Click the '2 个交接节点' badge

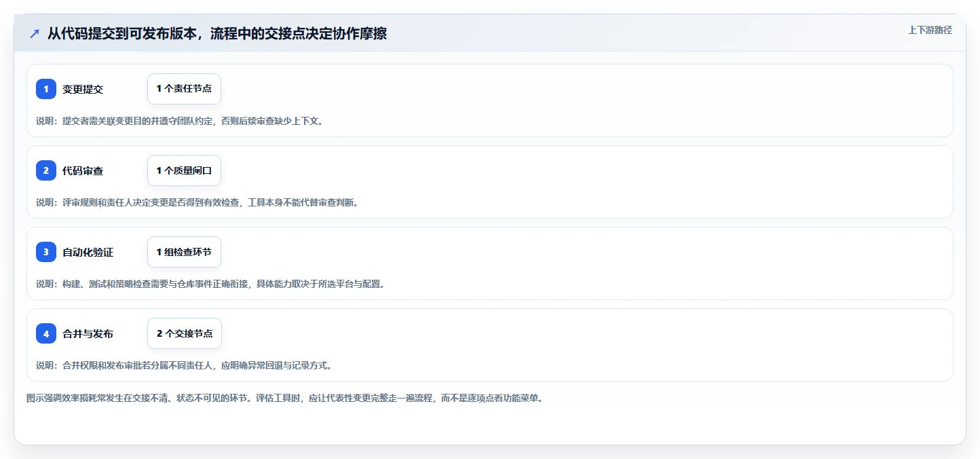[x=185, y=333]
